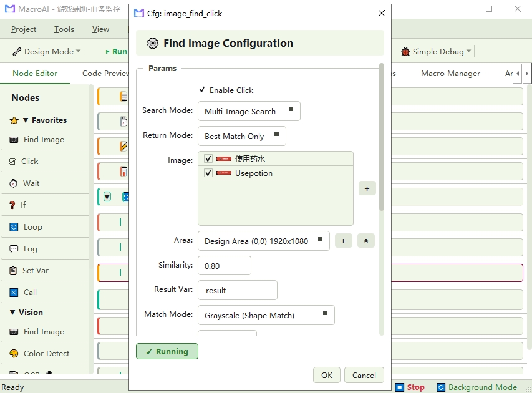Collapse the Favorites node group

point(26,120)
